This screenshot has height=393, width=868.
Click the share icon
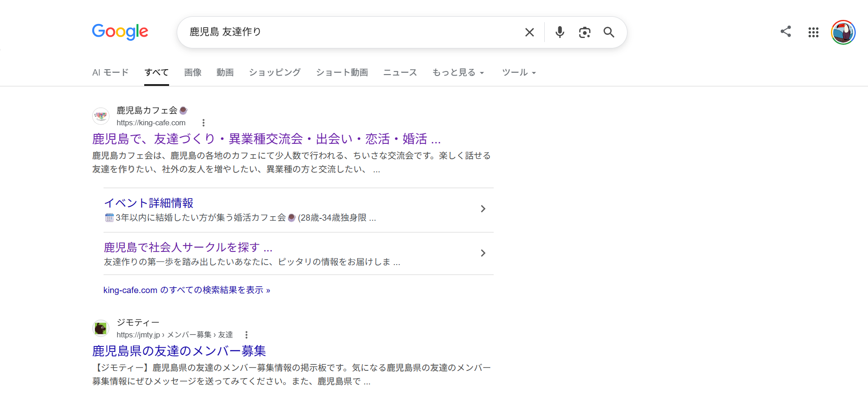click(786, 31)
